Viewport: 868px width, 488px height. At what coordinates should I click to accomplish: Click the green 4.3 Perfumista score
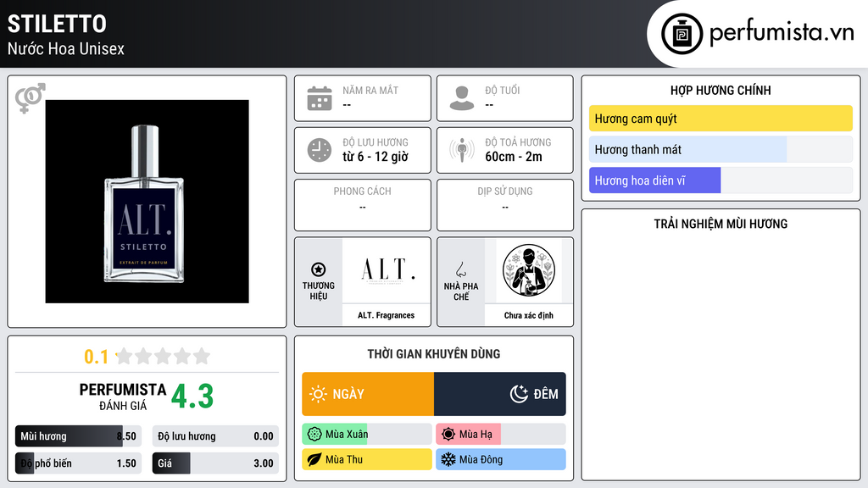(192, 396)
